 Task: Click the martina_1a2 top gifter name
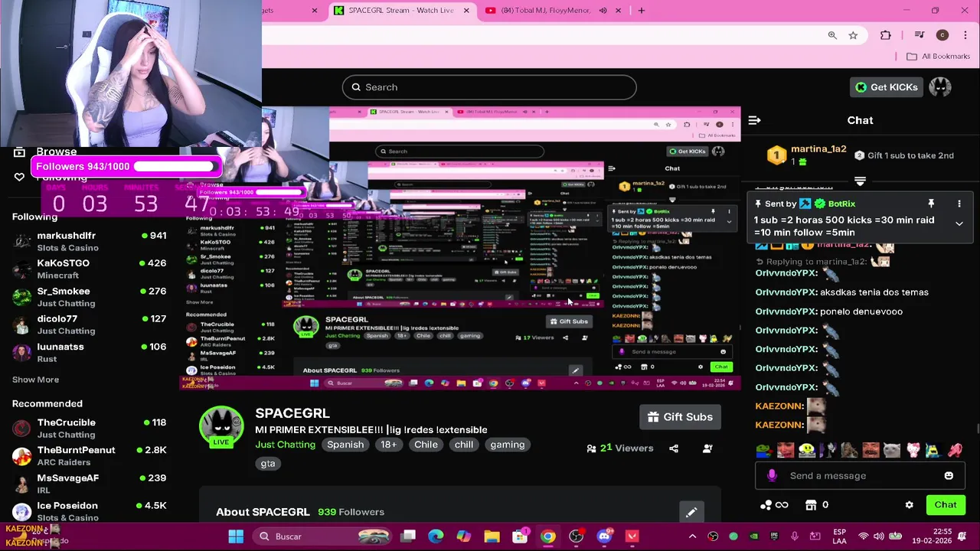click(x=818, y=149)
